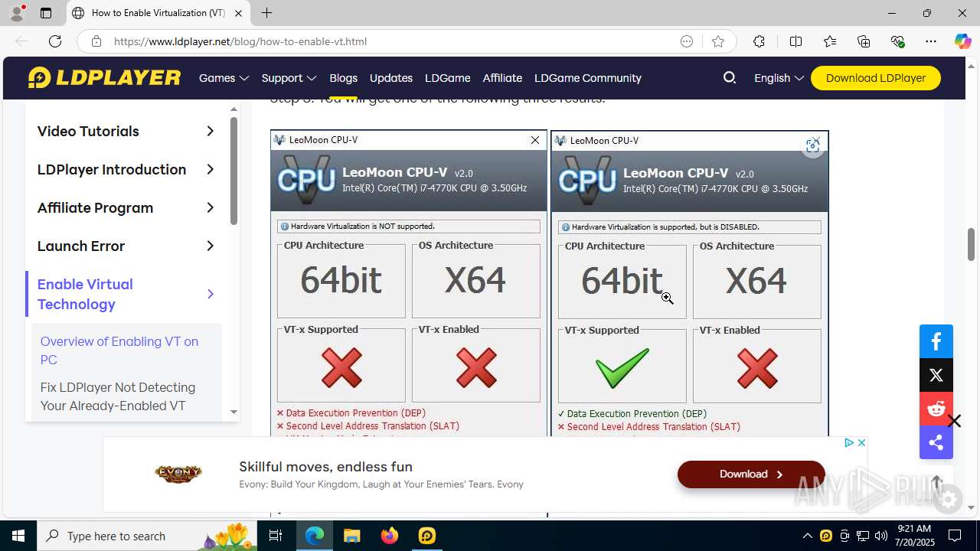This screenshot has height=551, width=980.
Task: Open the site search magnifier icon
Action: click(730, 77)
